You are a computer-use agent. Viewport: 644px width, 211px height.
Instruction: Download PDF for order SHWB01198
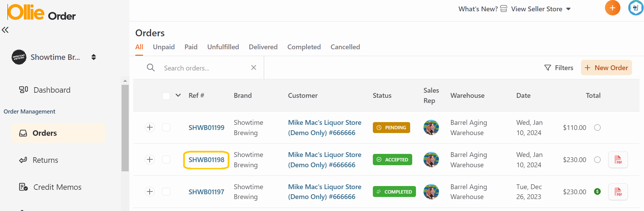tap(618, 160)
